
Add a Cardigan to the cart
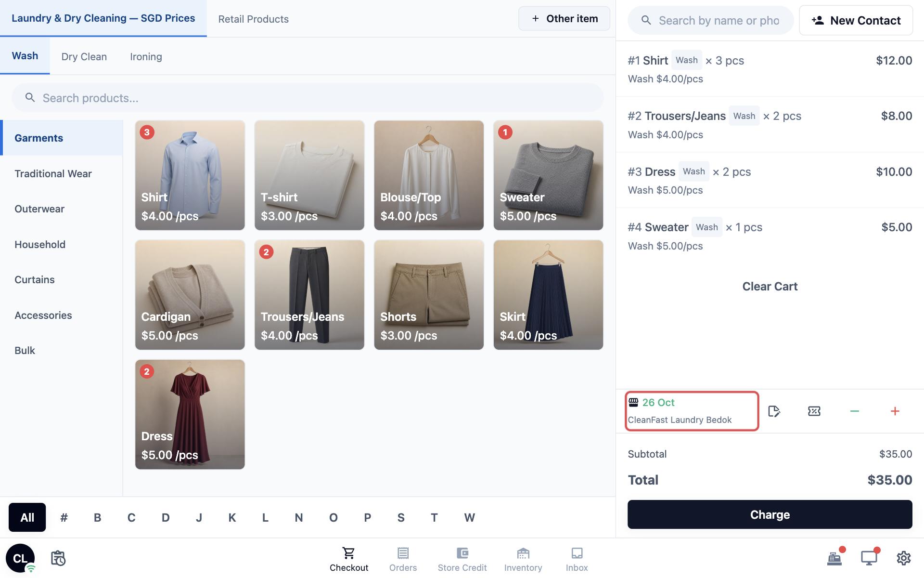190,295
